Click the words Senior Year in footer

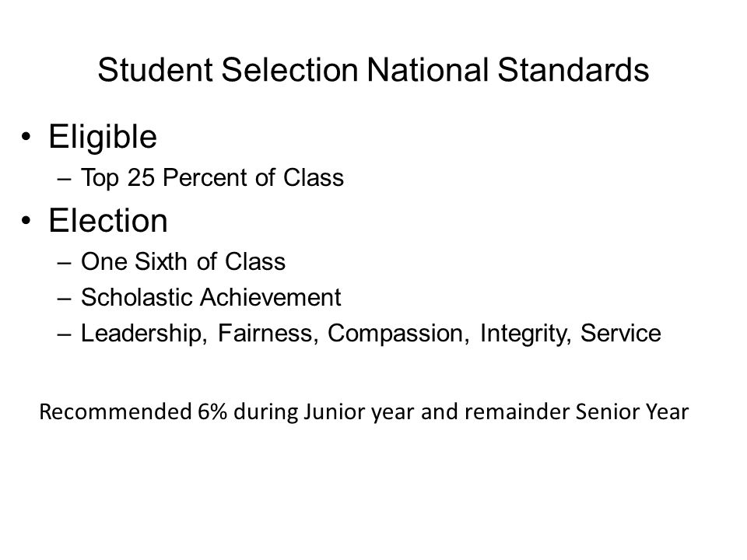tap(632, 412)
